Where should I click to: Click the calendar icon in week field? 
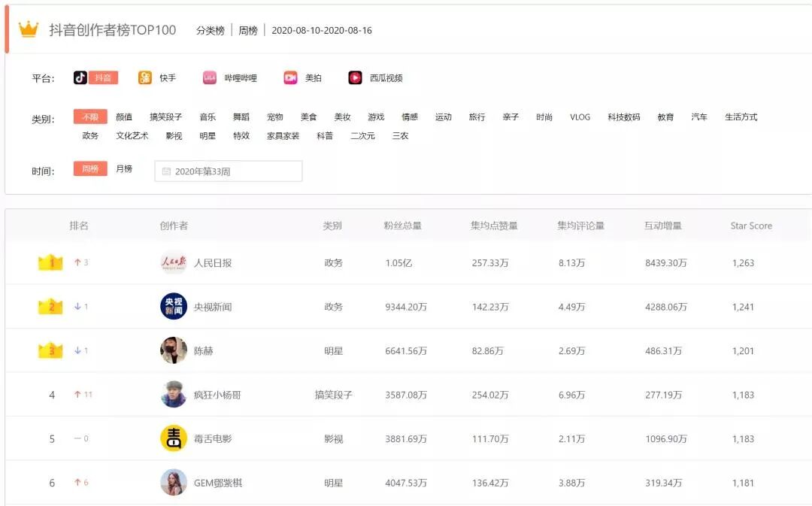click(x=166, y=171)
